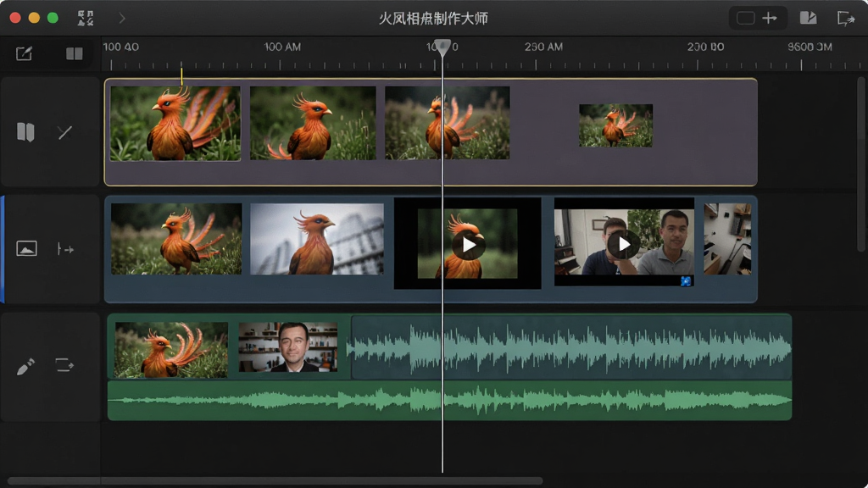Click the horizontal scrollbar below the timeline

275,481
